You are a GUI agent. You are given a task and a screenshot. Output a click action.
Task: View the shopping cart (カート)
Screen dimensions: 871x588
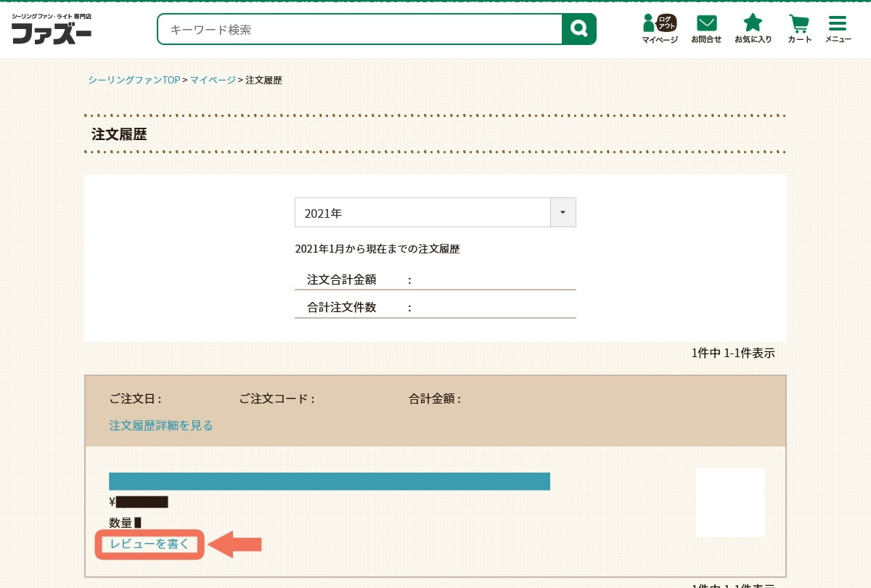[799, 29]
